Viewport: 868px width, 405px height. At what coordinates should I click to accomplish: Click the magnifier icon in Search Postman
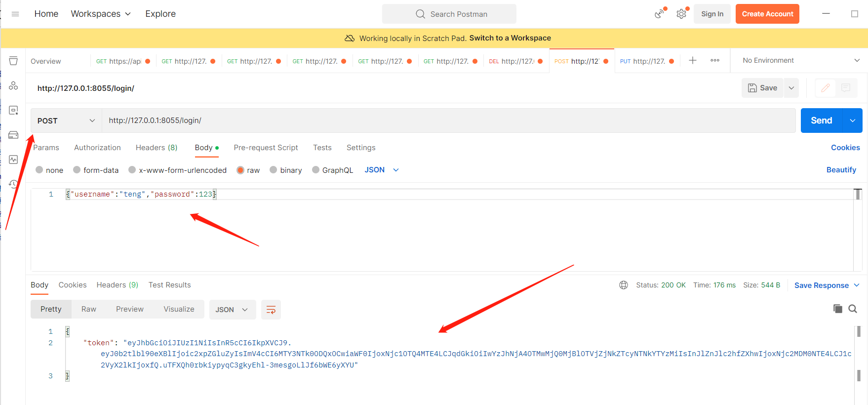[x=420, y=14]
